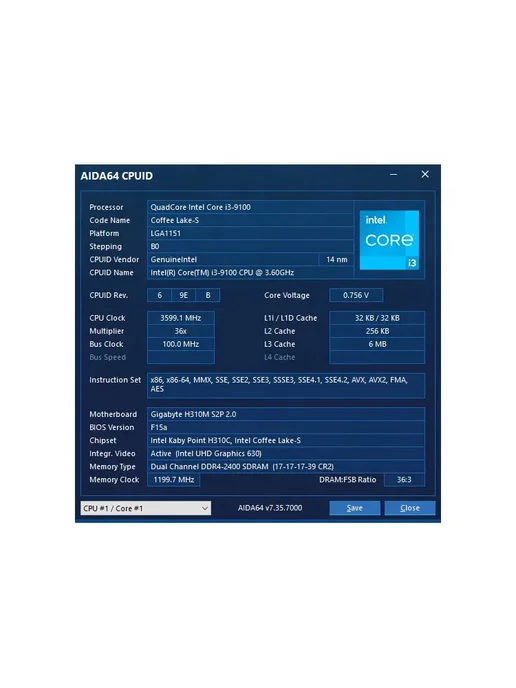Select the Processor value QuadCore Intel Core i3-9100
The image size is (516, 688).
(x=250, y=207)
